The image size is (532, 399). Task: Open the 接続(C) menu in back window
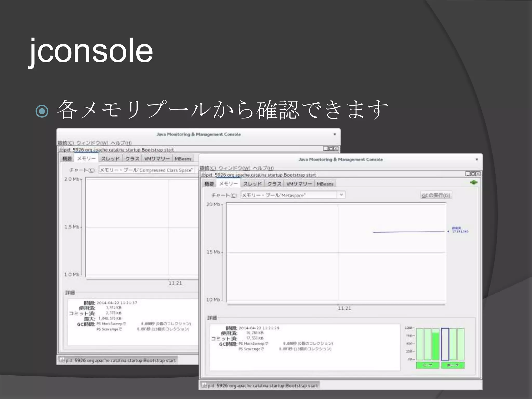pyautogui.click(x=66, y=143)
